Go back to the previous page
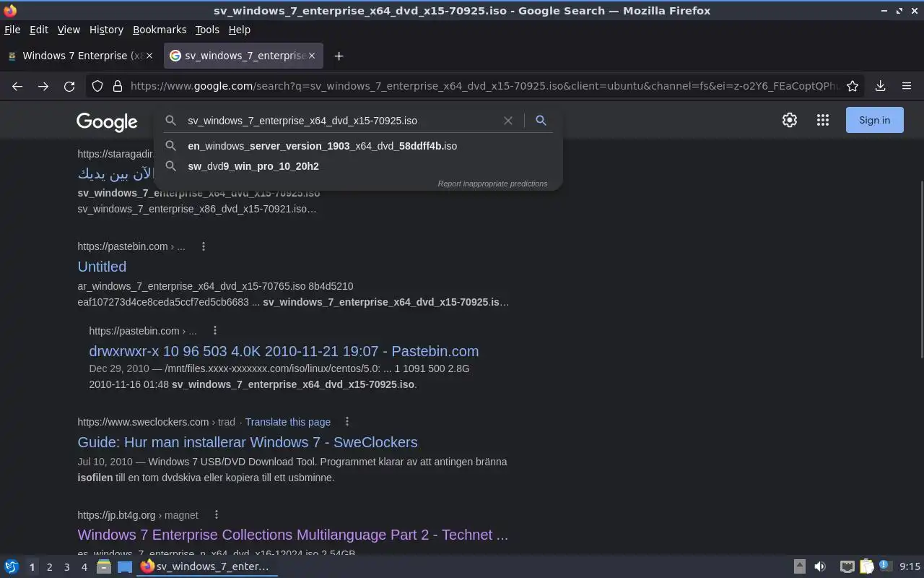 pyautogui.click(x=17, y=86)
